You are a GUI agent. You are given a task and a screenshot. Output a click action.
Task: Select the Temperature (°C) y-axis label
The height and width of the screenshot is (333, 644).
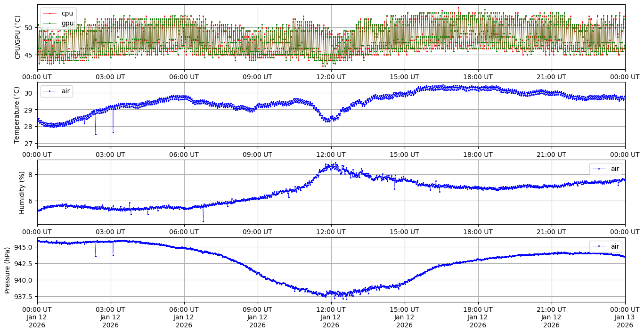point(18,114)
